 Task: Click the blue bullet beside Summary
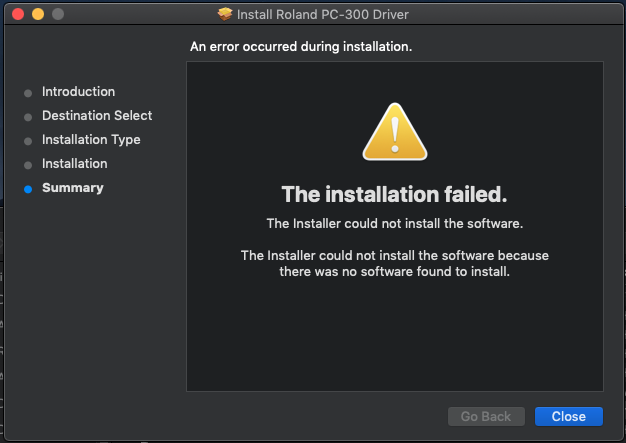[28, 189]
